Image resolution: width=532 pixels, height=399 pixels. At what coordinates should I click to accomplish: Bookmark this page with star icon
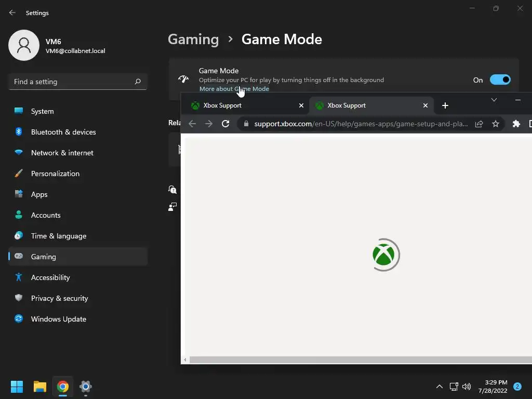pos(496,124)
